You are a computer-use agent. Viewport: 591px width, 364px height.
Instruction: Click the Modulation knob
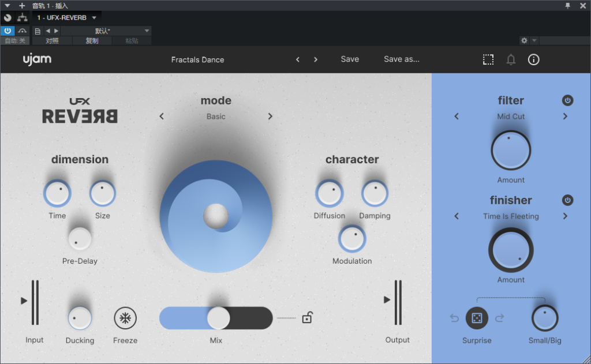pos(352,239)
